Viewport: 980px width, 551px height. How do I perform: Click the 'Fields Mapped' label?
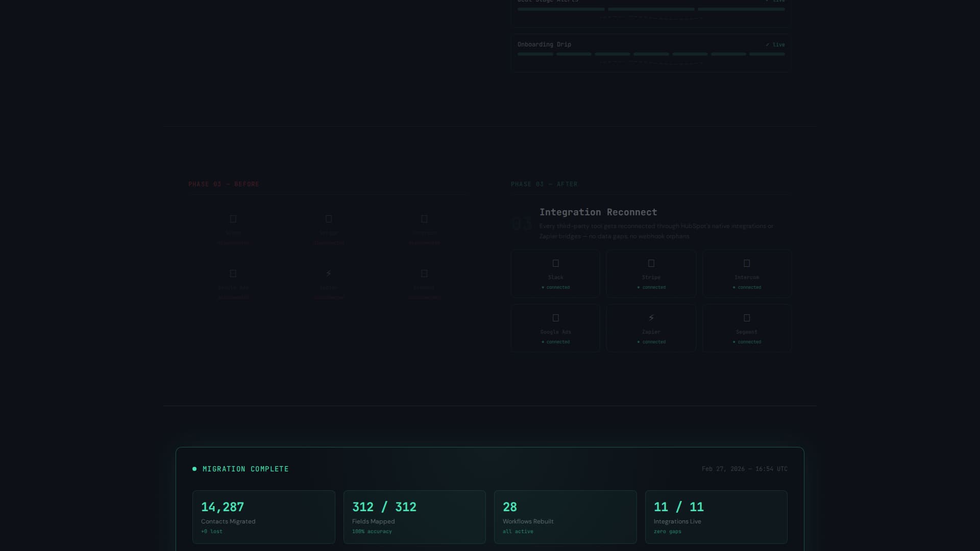pos(374,521)
